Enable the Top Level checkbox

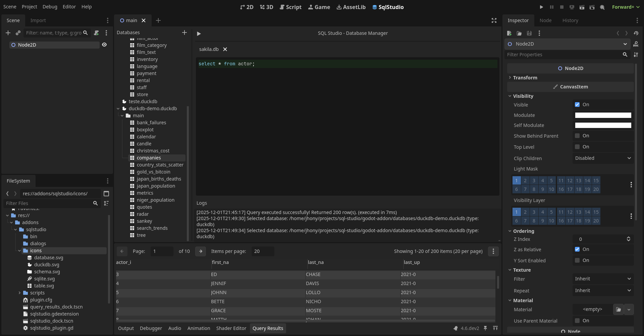point(577,147)
